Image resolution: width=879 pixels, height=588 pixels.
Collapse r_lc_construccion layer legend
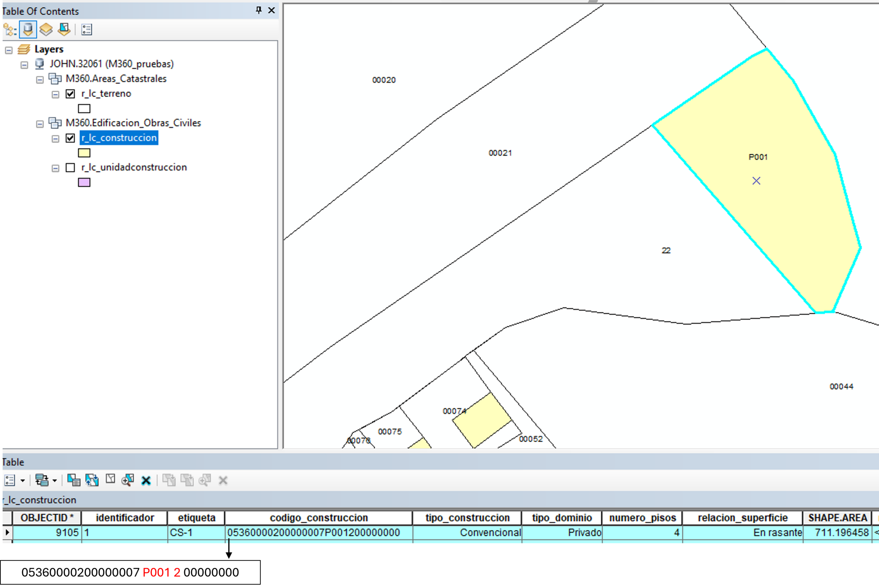pyautogui.click(x=56, y=139)
